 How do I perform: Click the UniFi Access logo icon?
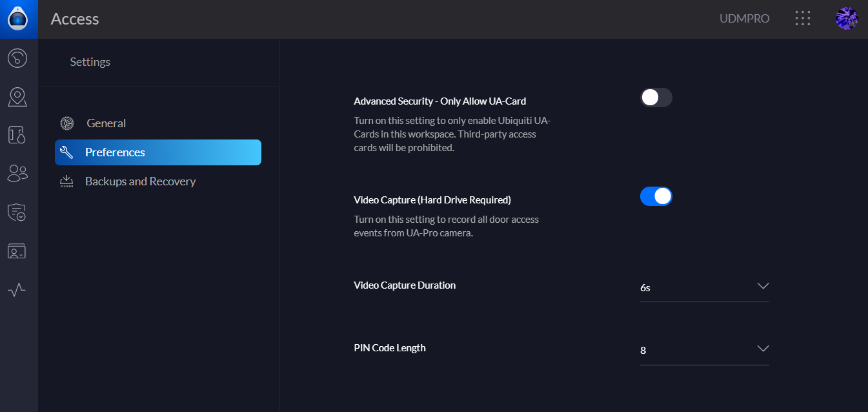(18, 19)
